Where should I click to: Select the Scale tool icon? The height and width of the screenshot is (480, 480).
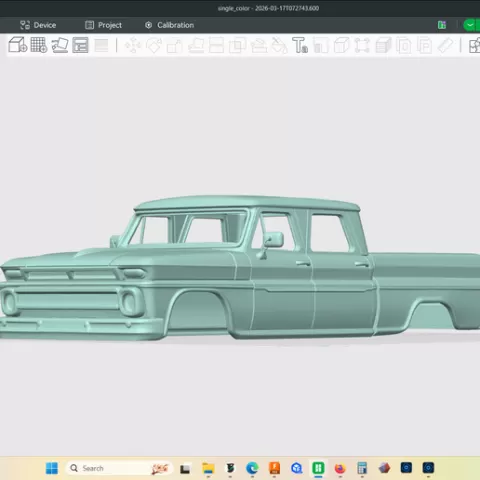click(x=175, y=46)
